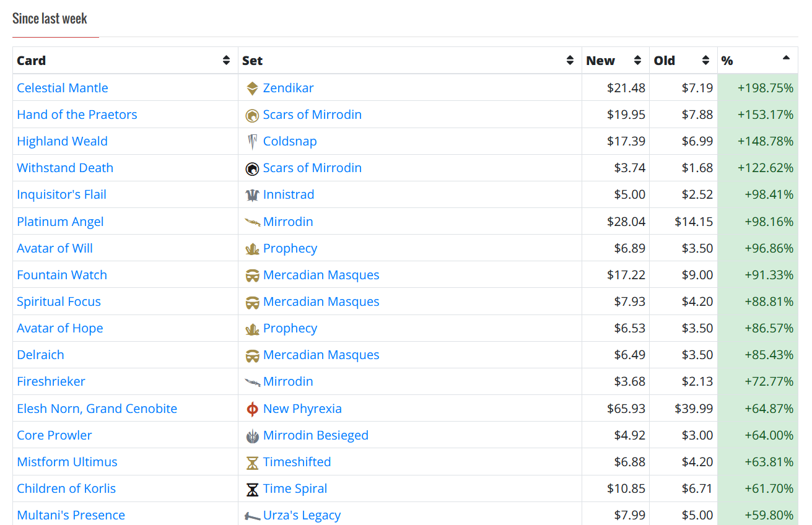Click the Urza's Legacy hammer set icon
The height and width of the screenshot is (525, 812).
[252, 516]
